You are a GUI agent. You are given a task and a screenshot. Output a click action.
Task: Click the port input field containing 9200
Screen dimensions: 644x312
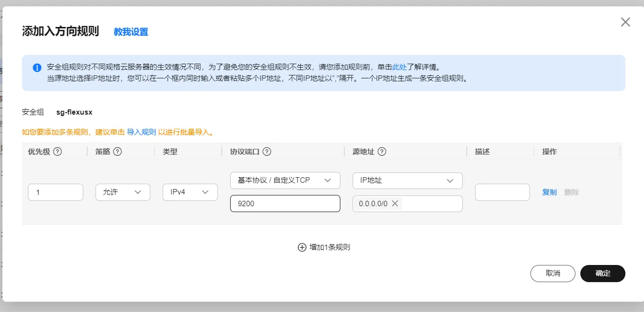[x=285, y=204]
